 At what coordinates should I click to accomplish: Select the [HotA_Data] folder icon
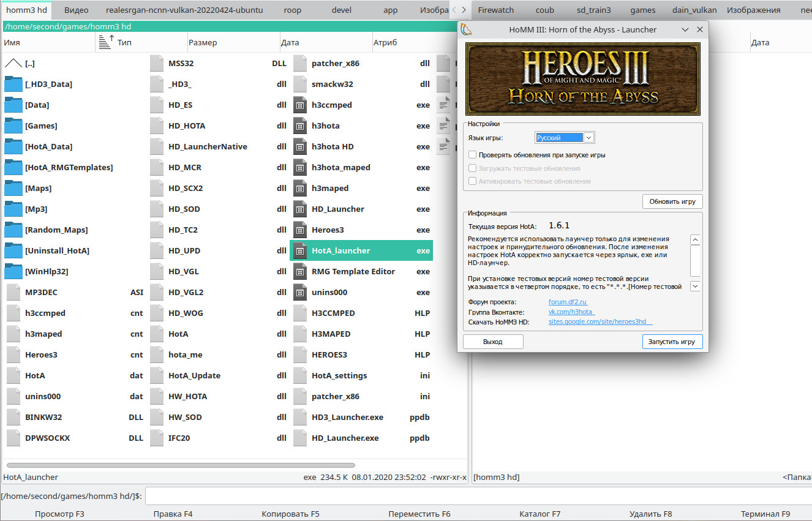[x=13, y=146]
